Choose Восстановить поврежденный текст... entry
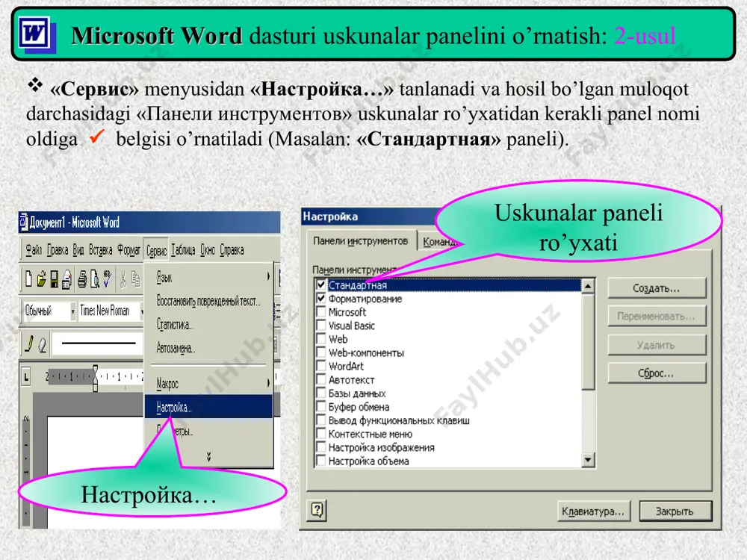Viewport: 747px width, 560px height. (208, 301)
